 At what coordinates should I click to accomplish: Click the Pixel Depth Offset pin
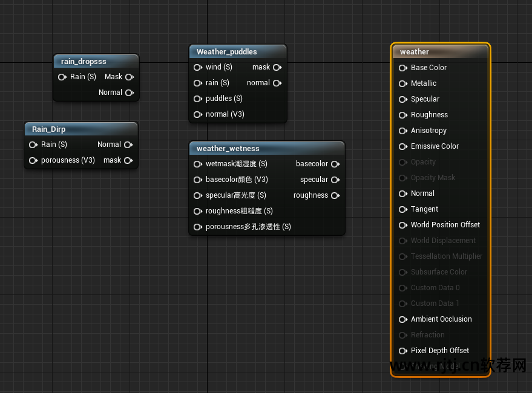click(402, 351)
